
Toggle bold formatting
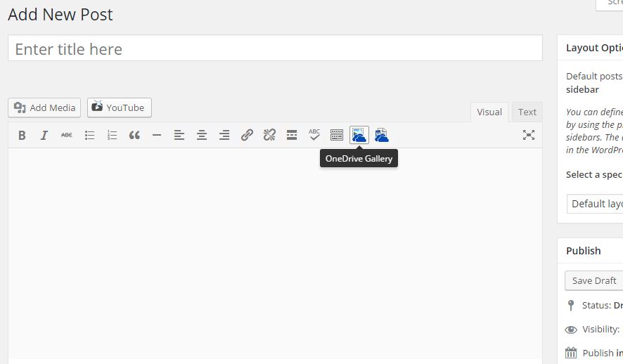(22, 136)
